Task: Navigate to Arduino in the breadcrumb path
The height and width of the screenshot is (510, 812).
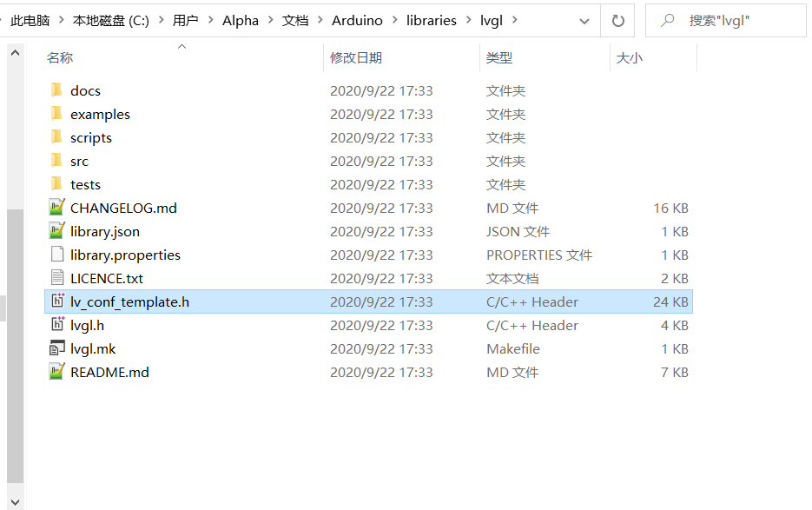Action: 357,20
